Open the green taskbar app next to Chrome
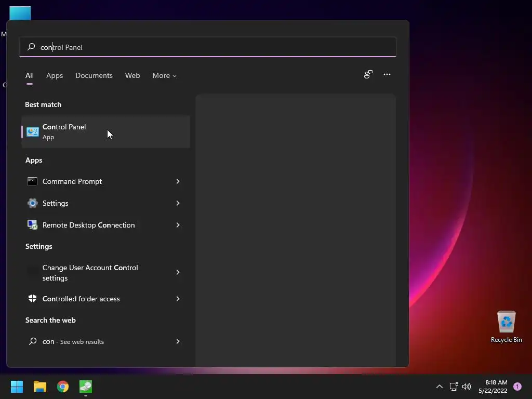 coord(86,387)
